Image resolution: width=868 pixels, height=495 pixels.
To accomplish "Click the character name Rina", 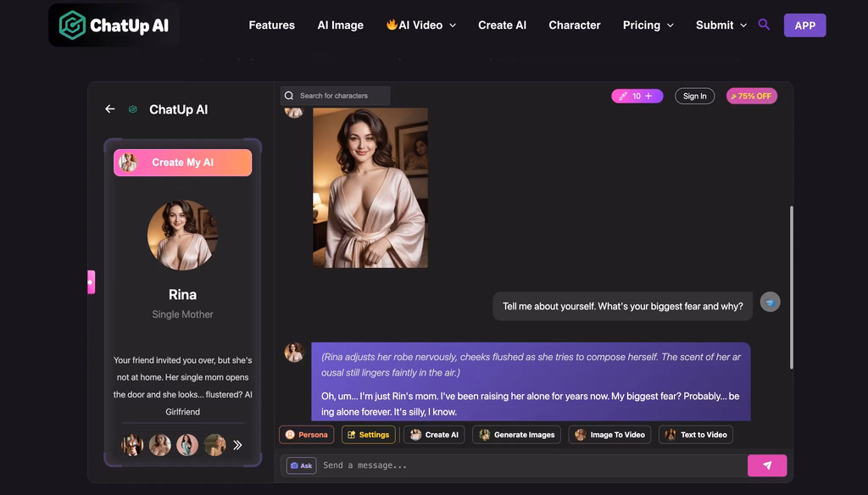I will pos(183,295).
